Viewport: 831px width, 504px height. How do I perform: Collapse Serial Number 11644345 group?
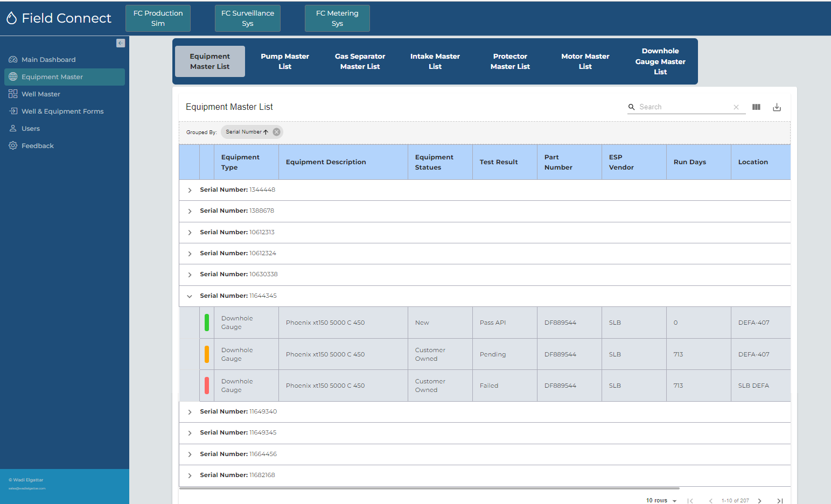(x=190, y=296)
